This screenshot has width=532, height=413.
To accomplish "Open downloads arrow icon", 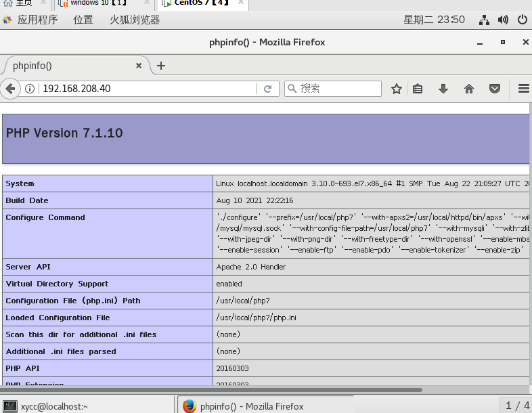I will (443, 89).
